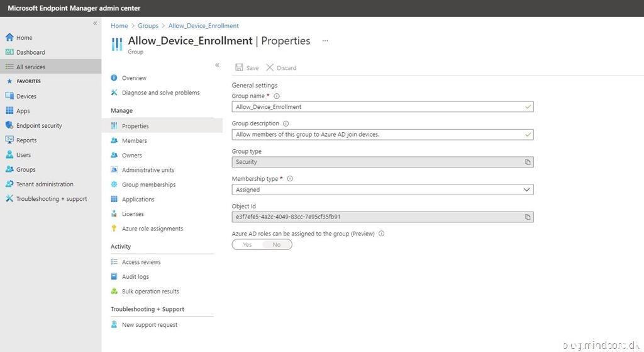Image resolution: width=644 pixels, height=352 pixels.
Task: Click the Save disk icon
Action: pos(239,67)
